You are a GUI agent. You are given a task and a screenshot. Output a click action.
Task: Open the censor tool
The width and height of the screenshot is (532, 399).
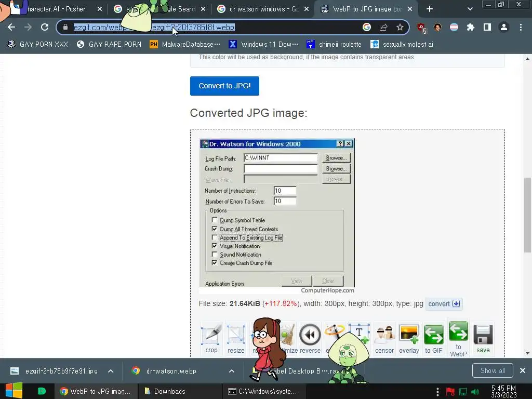pyautogui.click(x=384, y=338)
